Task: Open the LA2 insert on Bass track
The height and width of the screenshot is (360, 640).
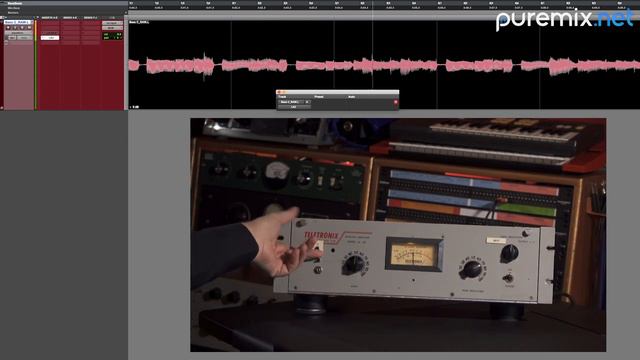Action: [x=50, y=38]
